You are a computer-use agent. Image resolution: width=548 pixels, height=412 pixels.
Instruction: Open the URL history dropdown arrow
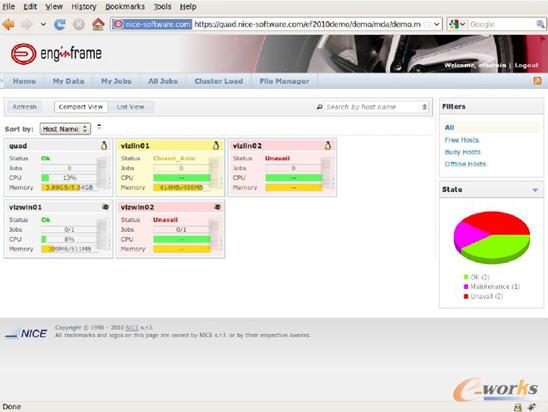[x=437, y=24]
